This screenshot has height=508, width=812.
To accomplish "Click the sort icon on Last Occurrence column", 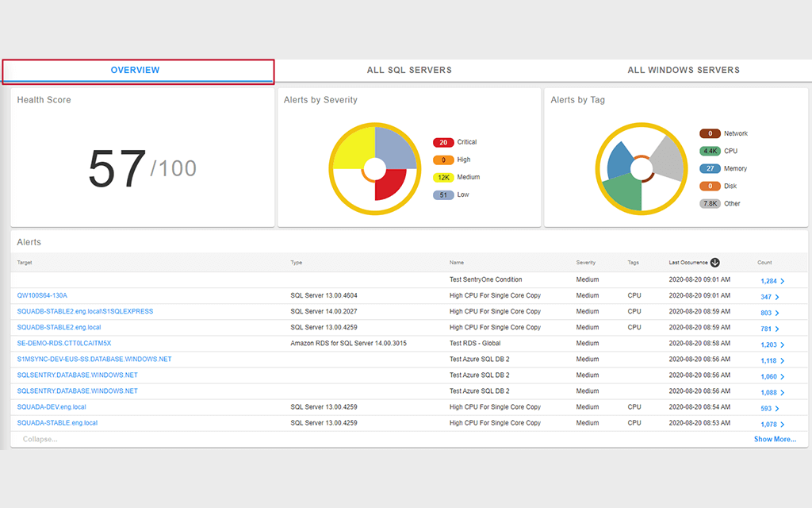I will (x=715, y=262).
